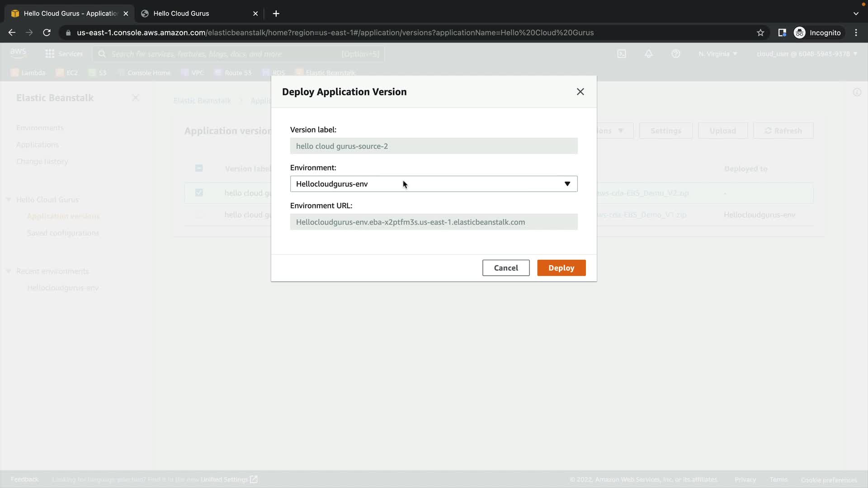The width and height of the screenshot is (868, 488).
Task: Open AWS Services grid menu
Action: 50,54
